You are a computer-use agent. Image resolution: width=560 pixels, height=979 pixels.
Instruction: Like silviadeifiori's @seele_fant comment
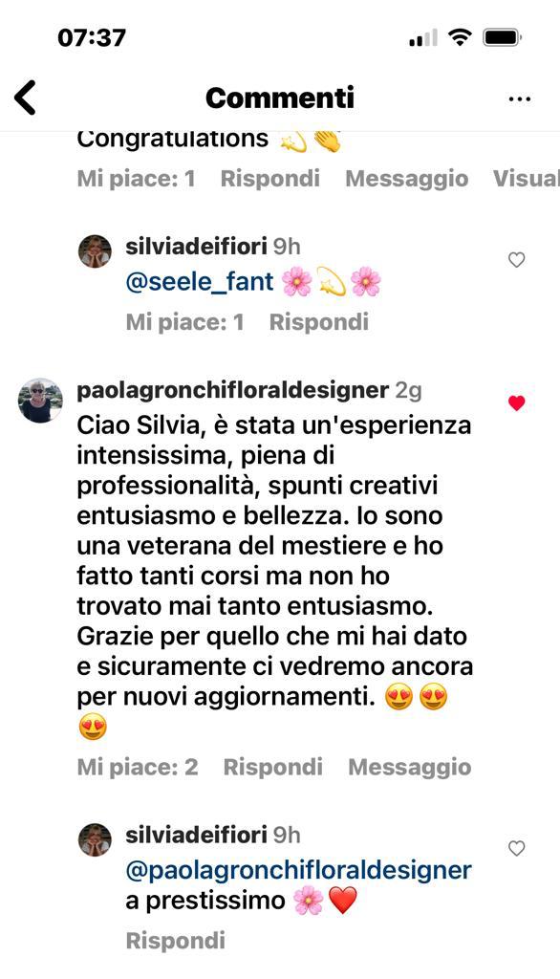coord(516,260)
